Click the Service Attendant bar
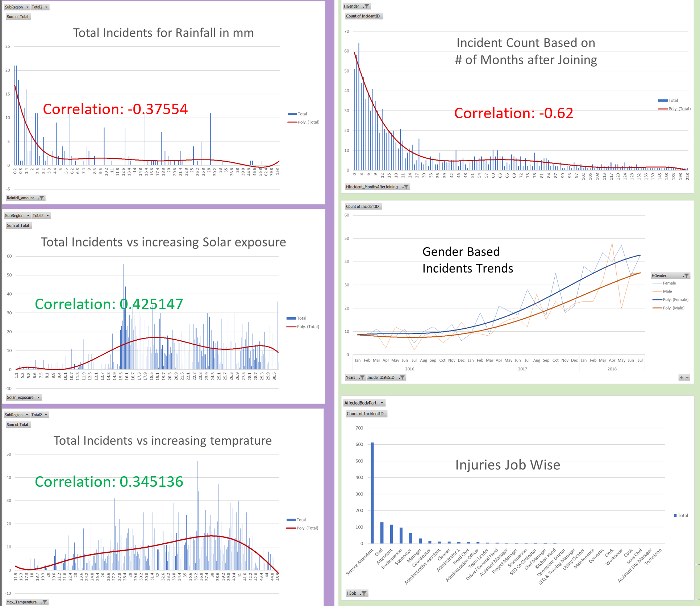Image resolution: width=700 pixels, height=606 pixels. point(372,493)
